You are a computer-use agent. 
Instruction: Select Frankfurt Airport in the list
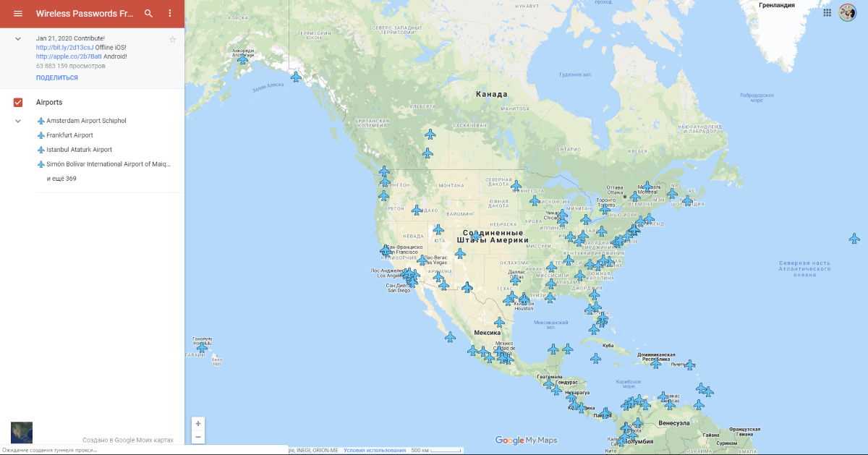pos(69,135)
